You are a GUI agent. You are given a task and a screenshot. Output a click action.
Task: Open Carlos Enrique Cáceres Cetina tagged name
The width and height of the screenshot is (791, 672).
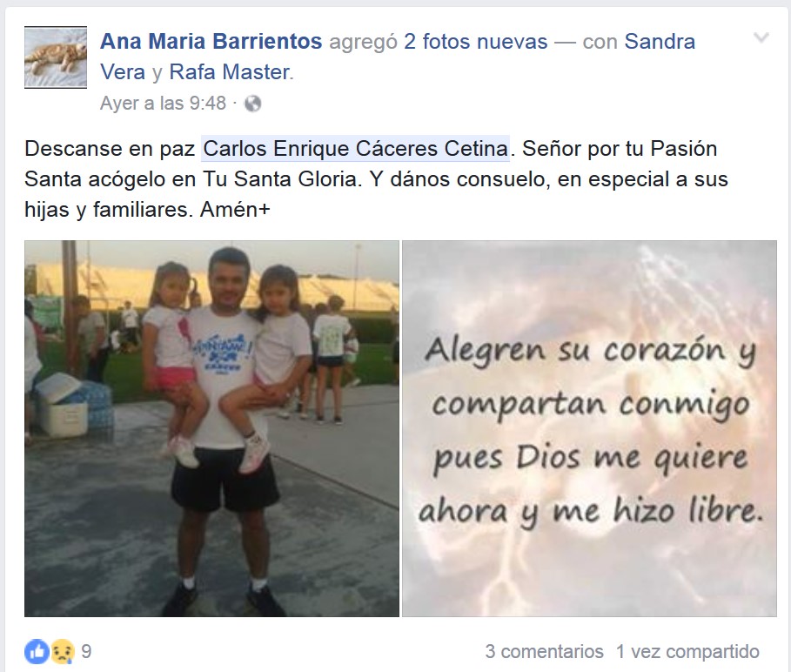(356, 148)
